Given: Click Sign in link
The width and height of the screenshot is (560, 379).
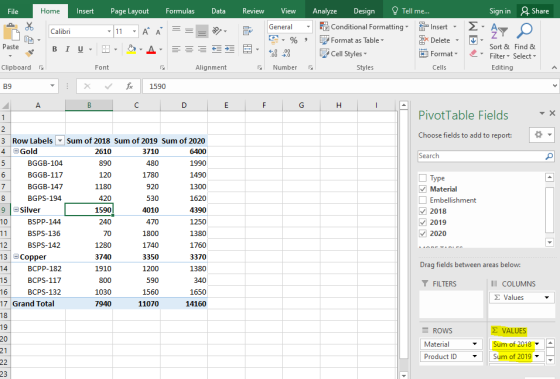Looking at the screenshot, I should click(x=500, y=11).
